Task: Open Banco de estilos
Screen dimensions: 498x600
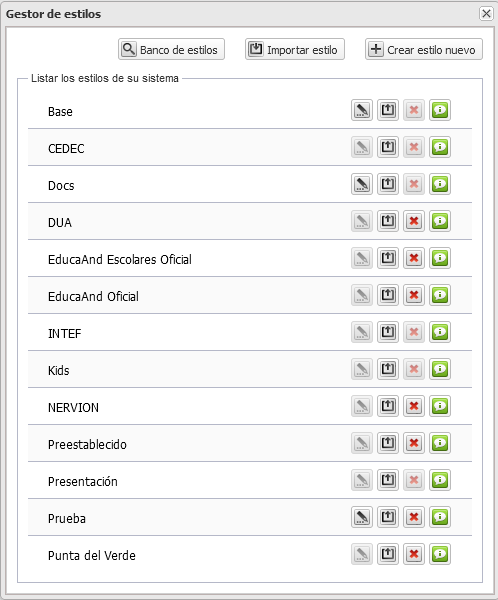Action: coord(171,49)
